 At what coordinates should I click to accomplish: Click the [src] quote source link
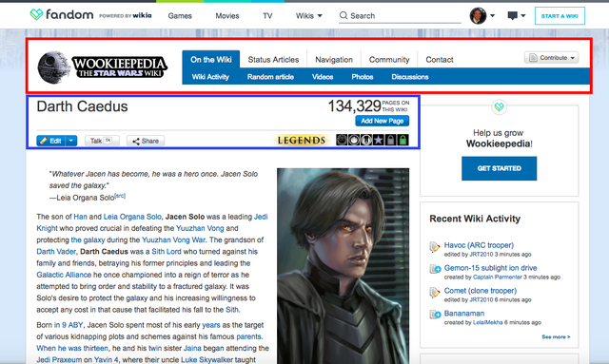click(120, 196)
